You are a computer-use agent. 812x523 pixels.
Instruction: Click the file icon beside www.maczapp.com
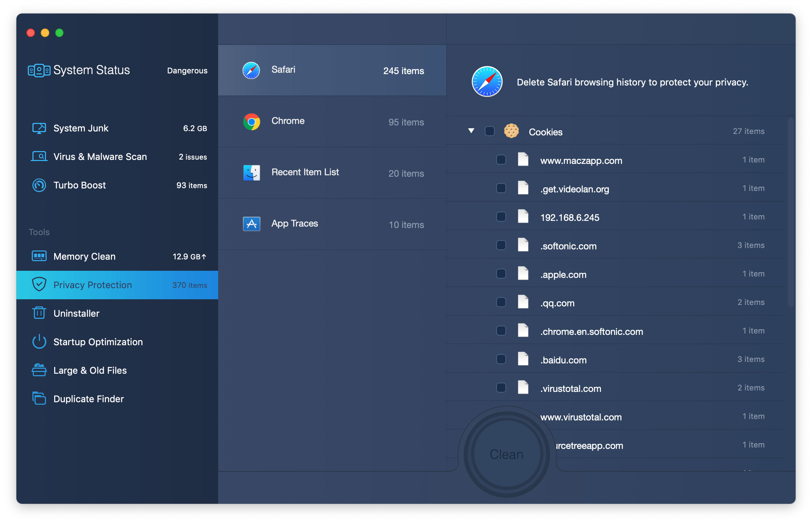tap(523, 159)
